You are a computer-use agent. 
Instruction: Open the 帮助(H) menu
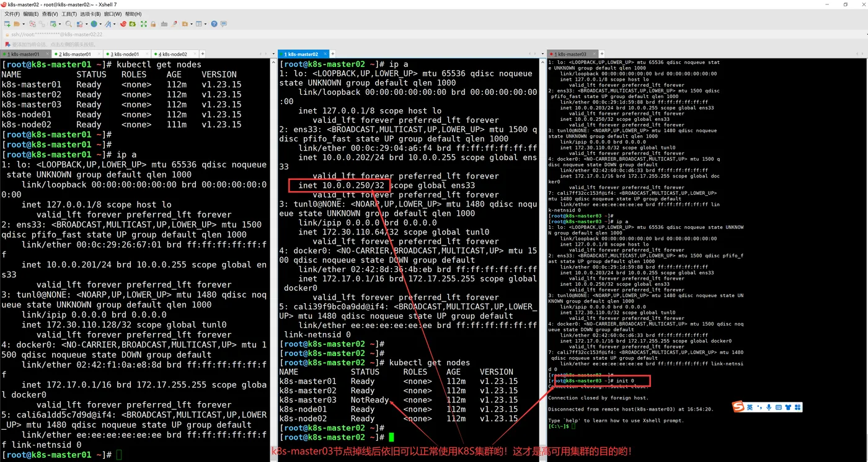tap(133, 14)
